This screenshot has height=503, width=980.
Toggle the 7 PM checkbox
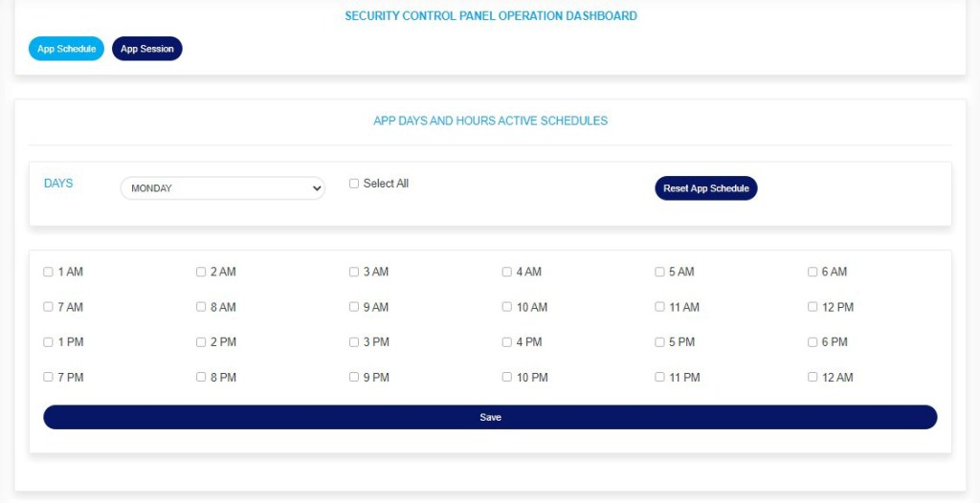click(49, 378)
